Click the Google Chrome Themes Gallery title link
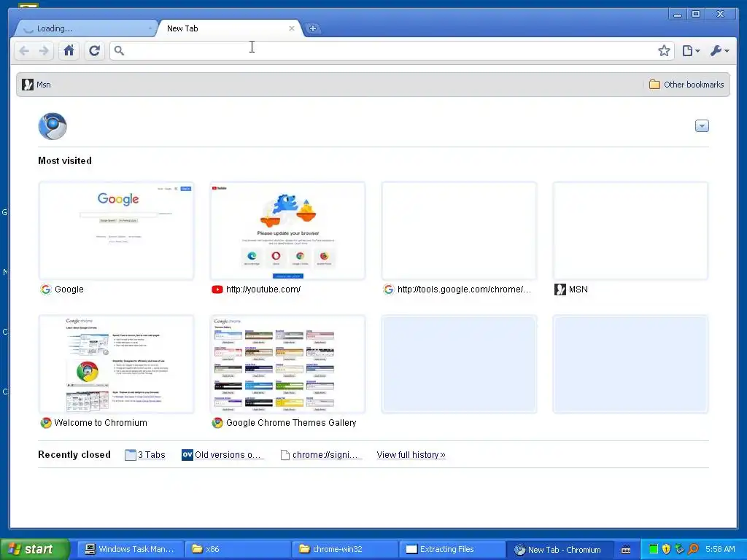The height and width of the screenshot is (560, 747). (x=291, y=422)
